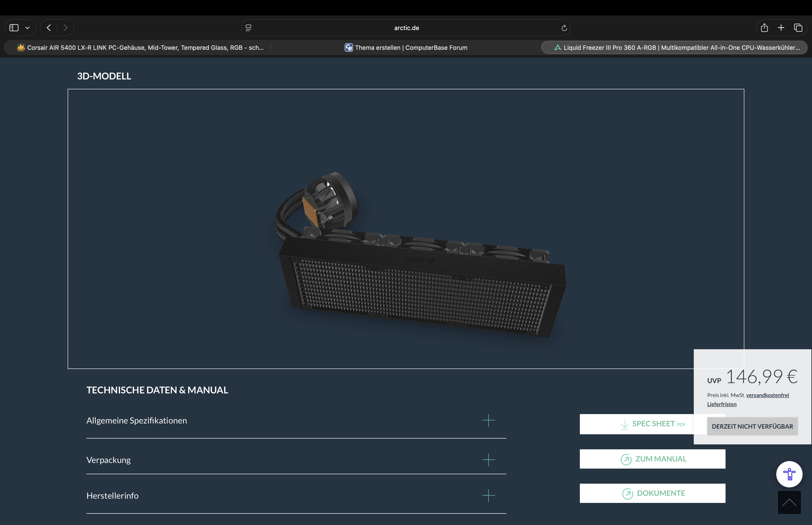Open a new tab with plus icon
This screenshot has width=812, height=525.
(781, 28)
